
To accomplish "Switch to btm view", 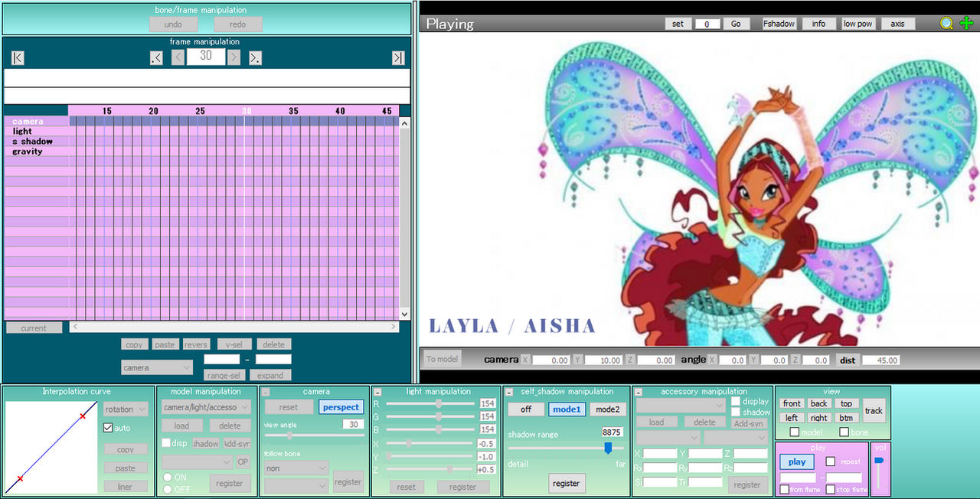I will point(845,418).
